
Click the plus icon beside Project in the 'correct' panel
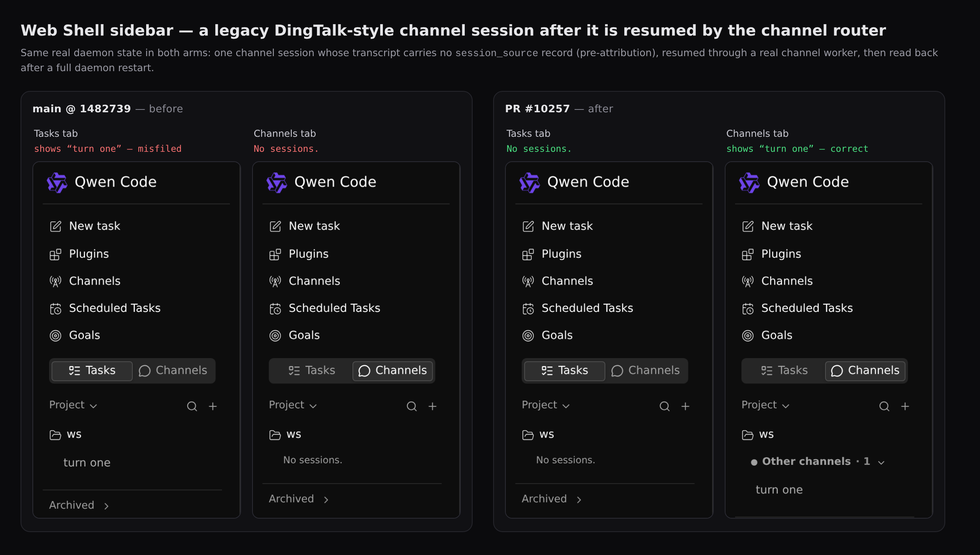(905, 406)
